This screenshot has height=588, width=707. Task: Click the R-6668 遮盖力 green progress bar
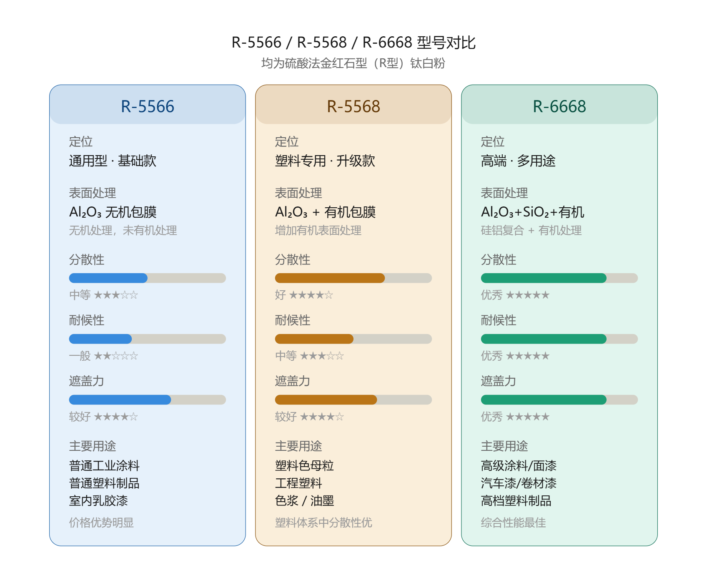coord(544,400)
